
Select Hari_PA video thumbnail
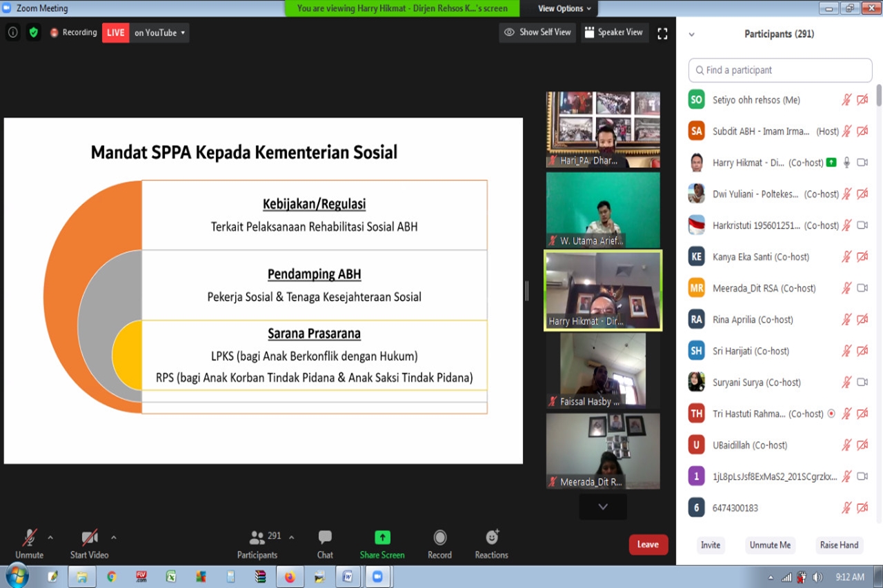pyautogui.click(x=603, y=130)
